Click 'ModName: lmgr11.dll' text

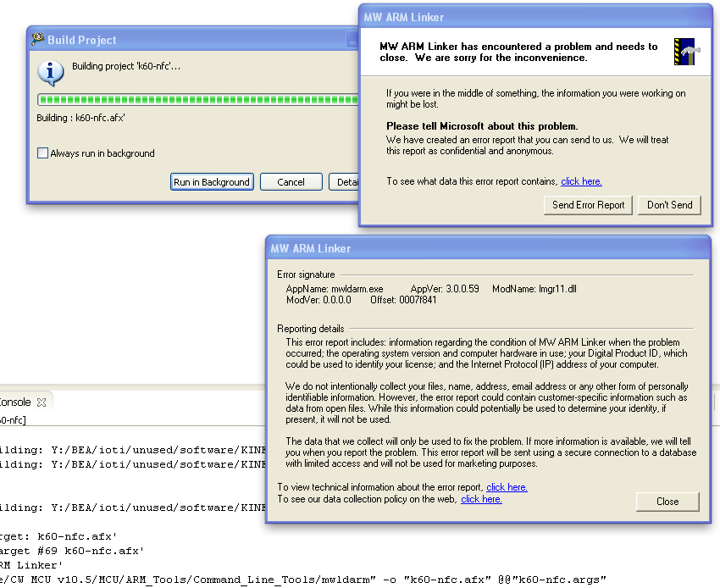534,289
